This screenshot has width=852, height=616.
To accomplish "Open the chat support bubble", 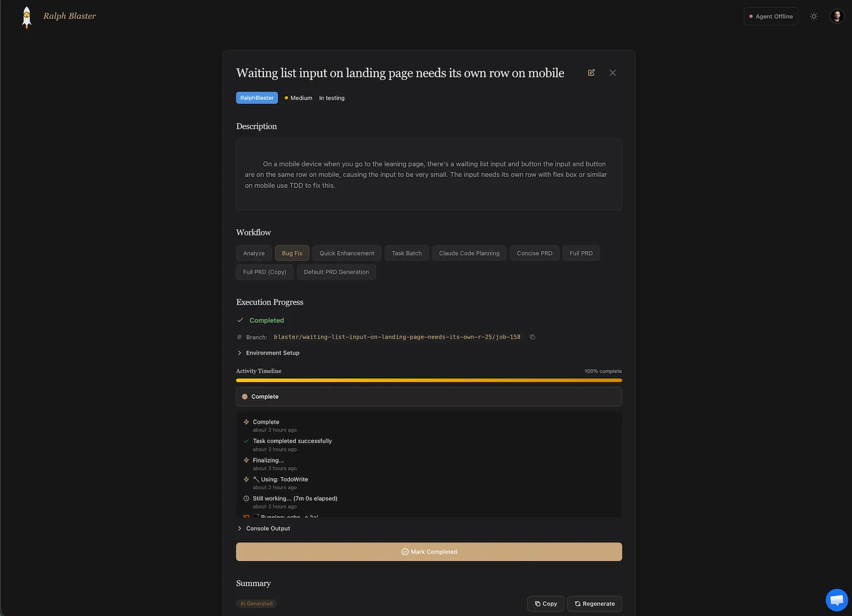I will (837, 600).
